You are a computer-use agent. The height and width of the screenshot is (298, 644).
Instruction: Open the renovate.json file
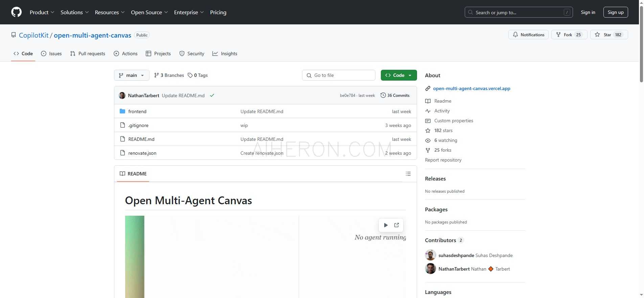142,153
